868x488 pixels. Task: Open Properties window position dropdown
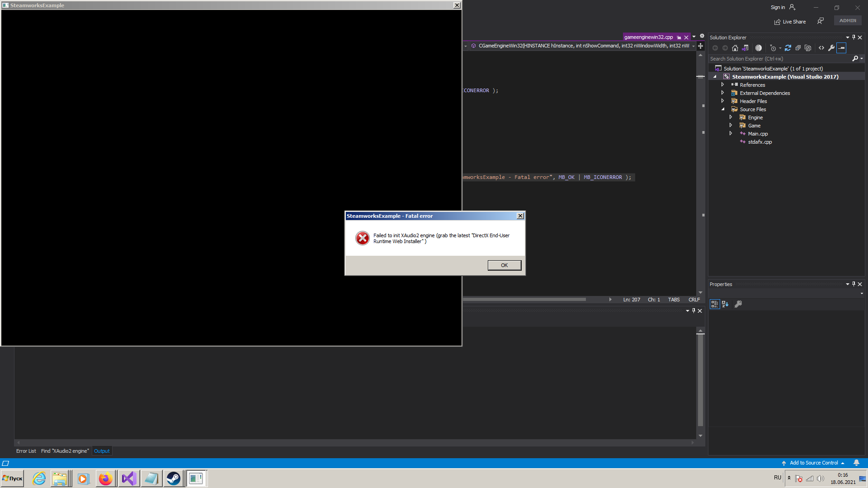[848, 284]
